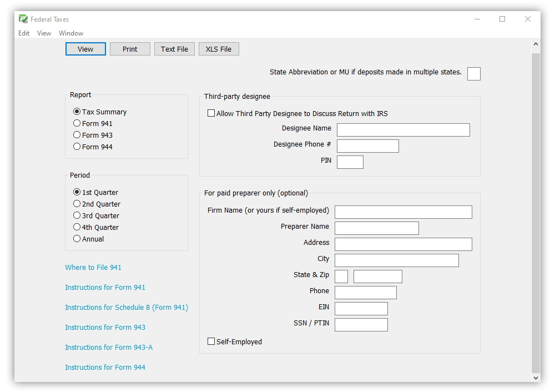Select the Form 944 report option
The width and height of the screenshot is (555, 392).
tap(77, 147)
